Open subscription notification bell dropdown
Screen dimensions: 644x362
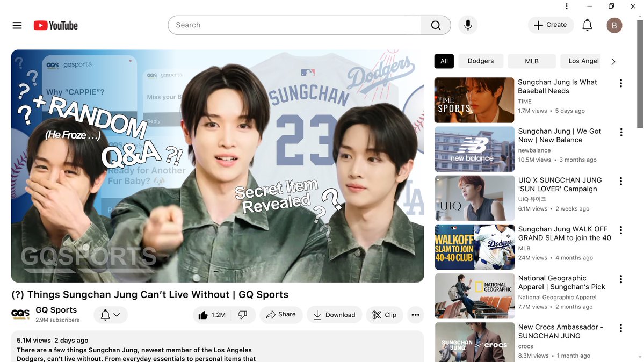pyautogui.click(x=111, y=315)
